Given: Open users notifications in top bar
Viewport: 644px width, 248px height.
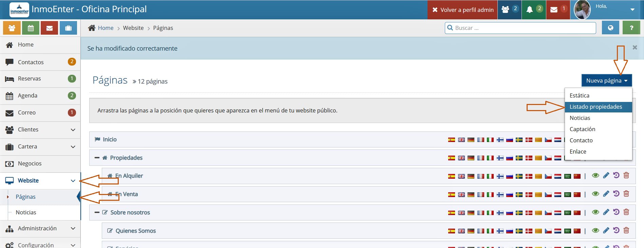Looking at the screenshot, I should tap(510, 10).
